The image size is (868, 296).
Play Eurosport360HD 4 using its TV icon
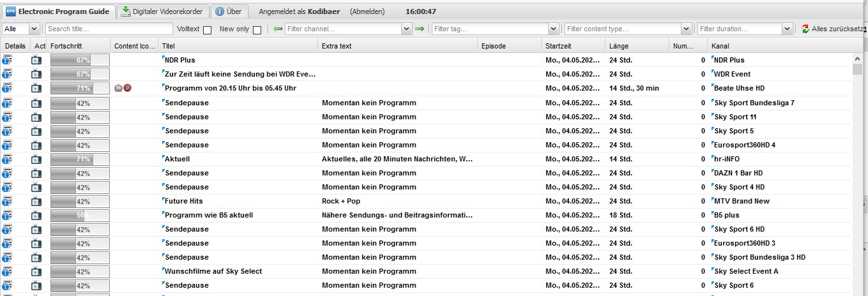[x=36, y=144]
